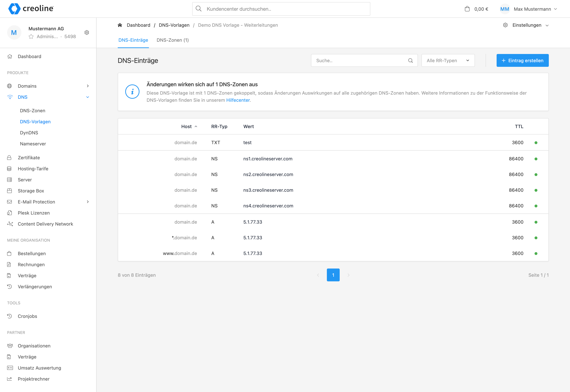
Task: Click the breadcrumb home icon
Action: click(x=120, y=25)
